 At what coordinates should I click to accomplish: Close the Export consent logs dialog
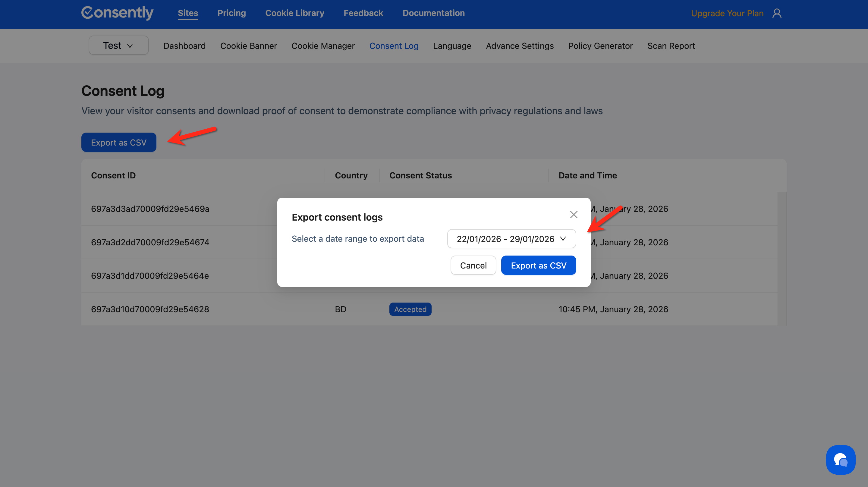coord(574,215)
